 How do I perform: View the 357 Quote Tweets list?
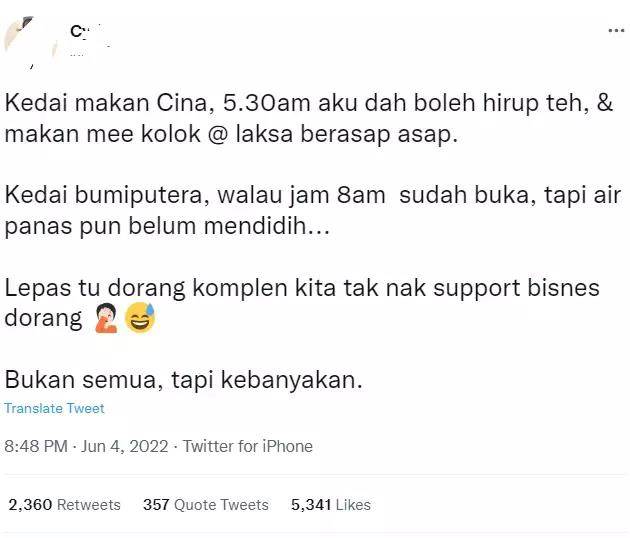[206, 505]
